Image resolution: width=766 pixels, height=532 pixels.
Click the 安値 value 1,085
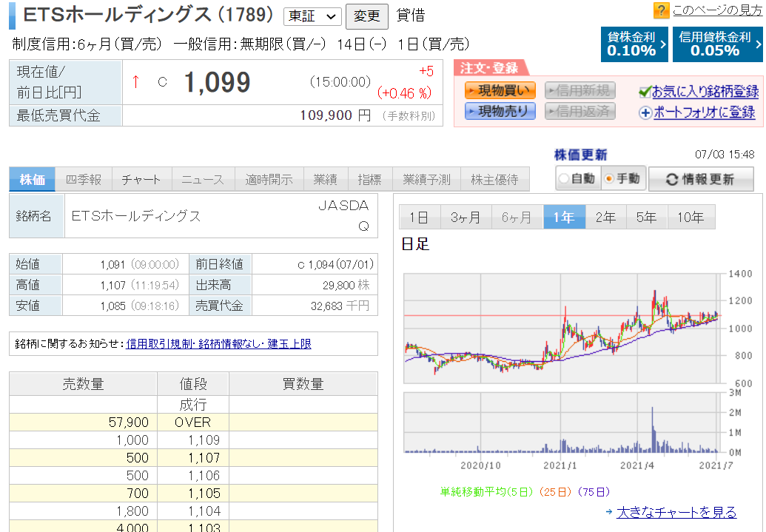[x=112, y=306]
